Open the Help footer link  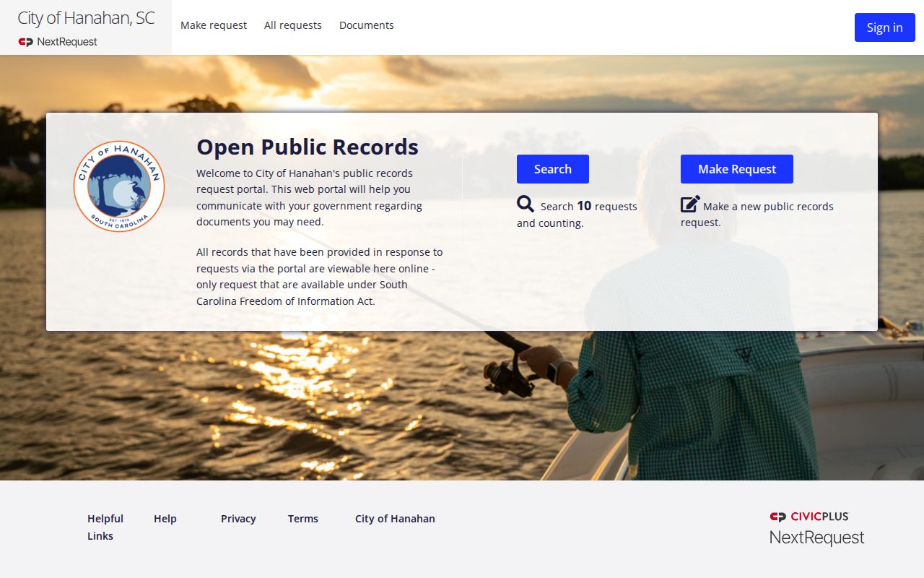[x=165, y=519]
